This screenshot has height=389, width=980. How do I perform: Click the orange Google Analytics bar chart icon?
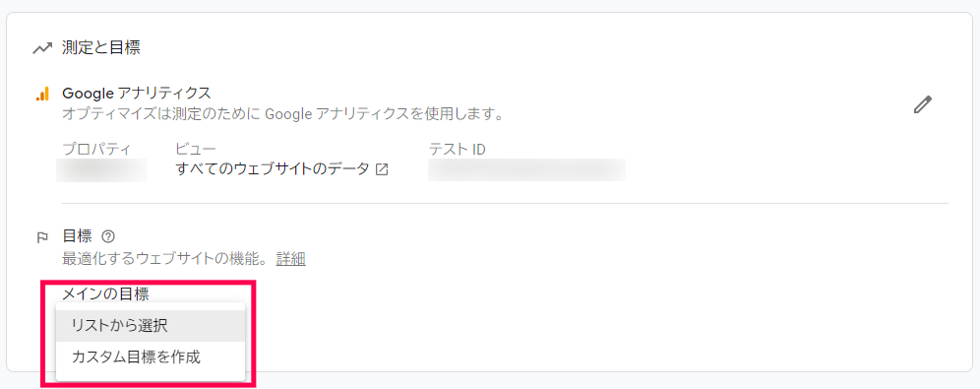coord(42,95)
